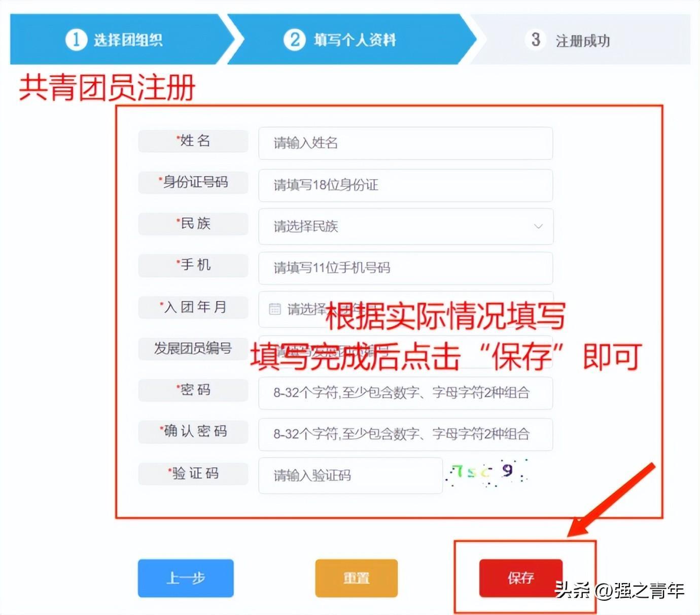Open the 入团年月 date picker field
700x615 pixels.
[x=406, y=309]
